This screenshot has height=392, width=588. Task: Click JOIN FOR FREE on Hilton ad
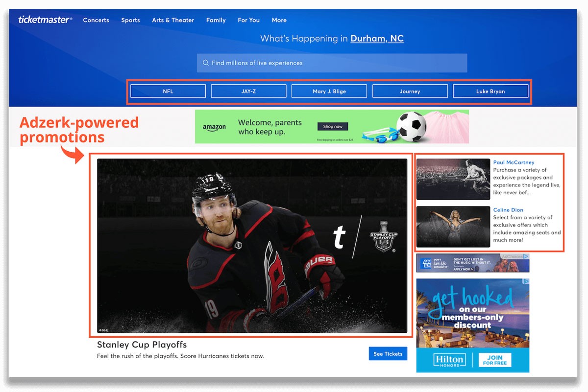pos(495,360)
